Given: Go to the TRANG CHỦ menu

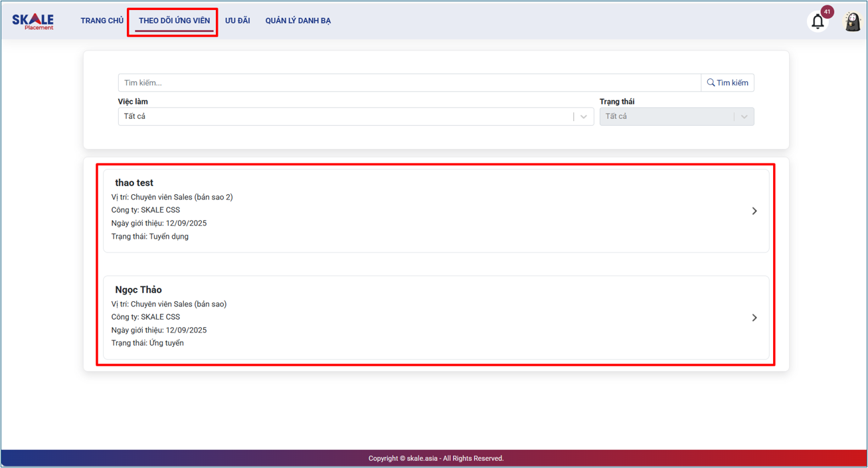Looking at the screenshot, I should 102,21.
